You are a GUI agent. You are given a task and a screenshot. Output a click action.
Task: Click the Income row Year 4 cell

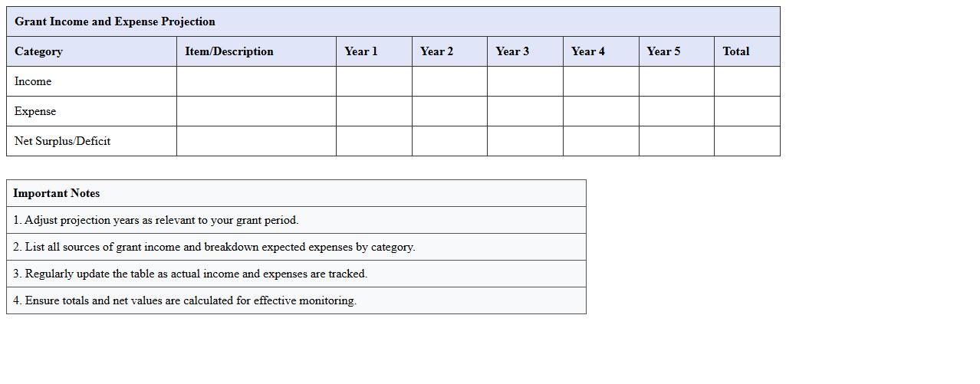(x=600, y=81)
